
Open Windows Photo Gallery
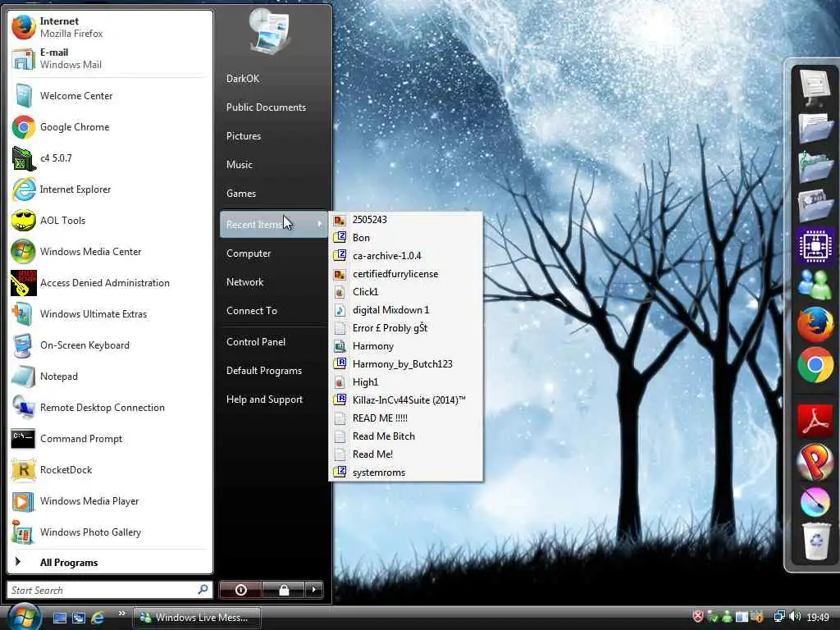(110, 532)
